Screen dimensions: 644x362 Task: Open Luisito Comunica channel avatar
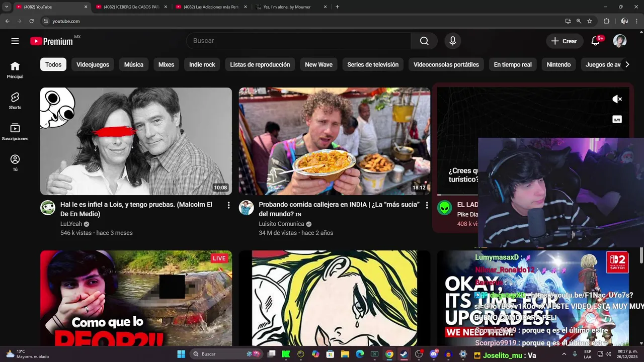[246, 208]
